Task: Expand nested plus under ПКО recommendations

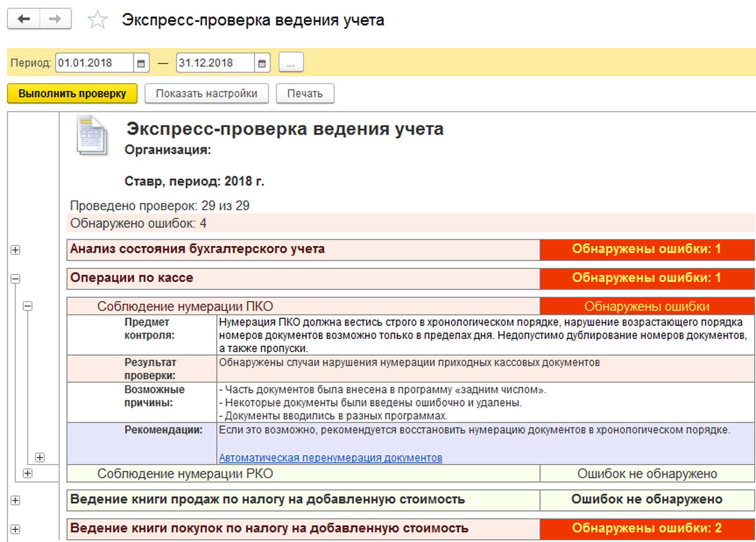Action: click(x=40, y=457)
